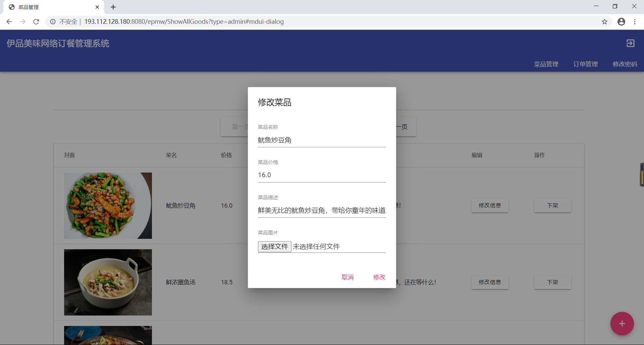Focus the 菜品名称 input field
The width and height of the screenshot is (644, 345).
point(322,140)
